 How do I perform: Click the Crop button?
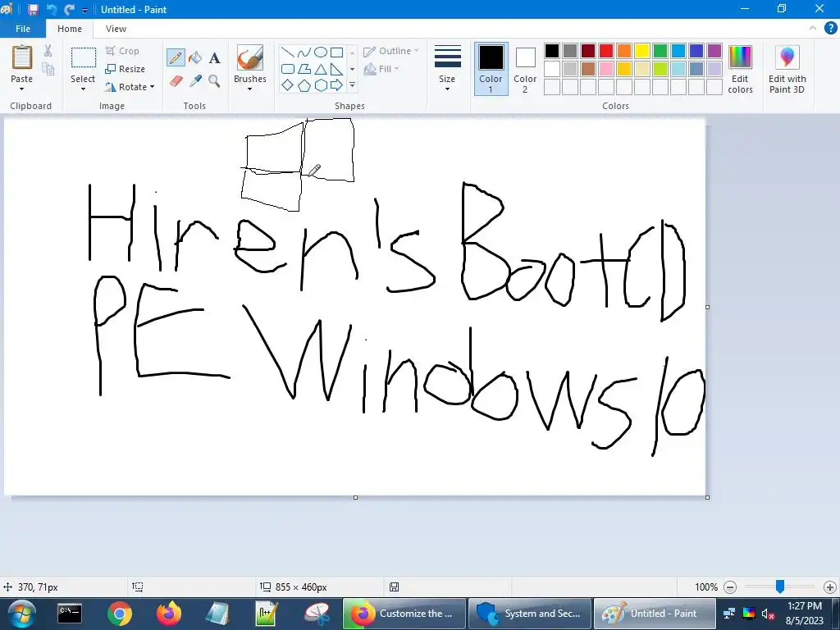pyautogui.click(x=122, y=51)
